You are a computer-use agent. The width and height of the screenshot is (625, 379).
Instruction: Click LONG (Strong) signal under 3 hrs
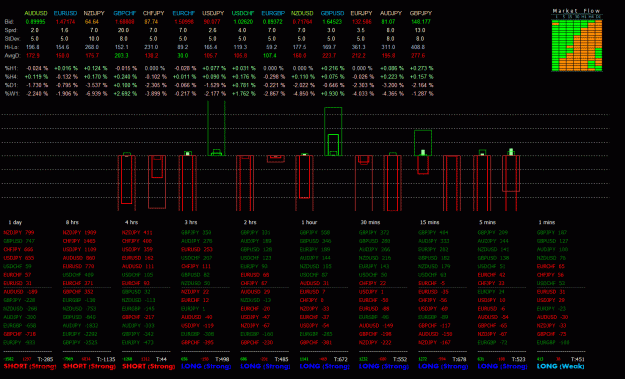[206, 366]
